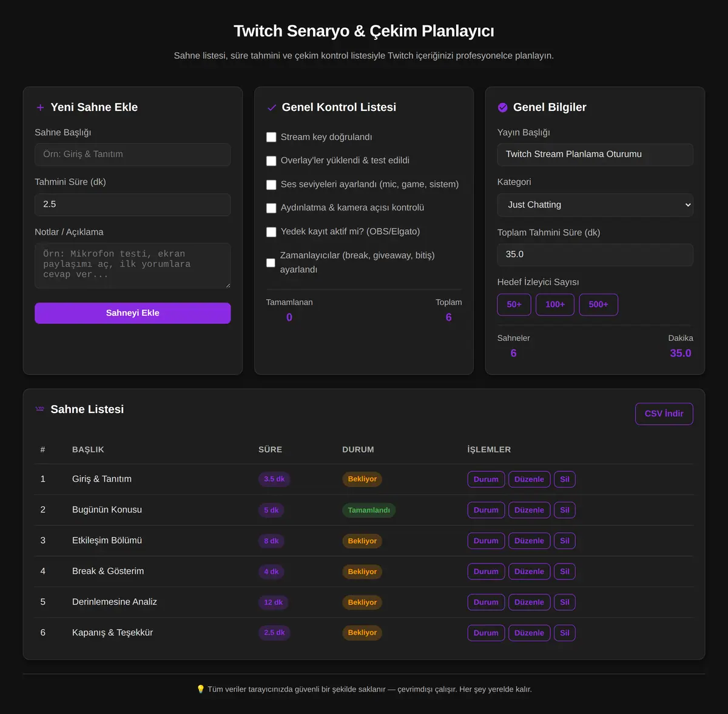This screenshot has width=728, height=714.
Task: Click the 3.5 dk duration badge
Action: 274,479
